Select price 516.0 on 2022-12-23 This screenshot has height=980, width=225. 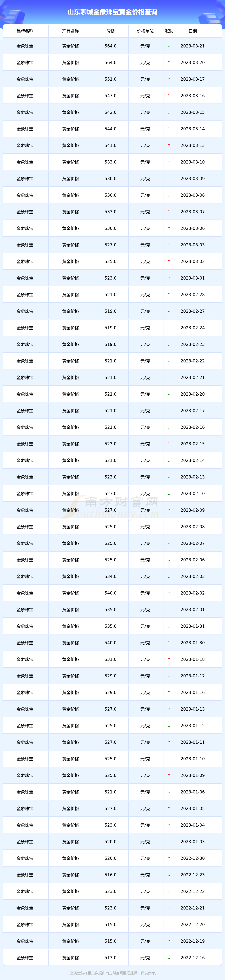111,875
